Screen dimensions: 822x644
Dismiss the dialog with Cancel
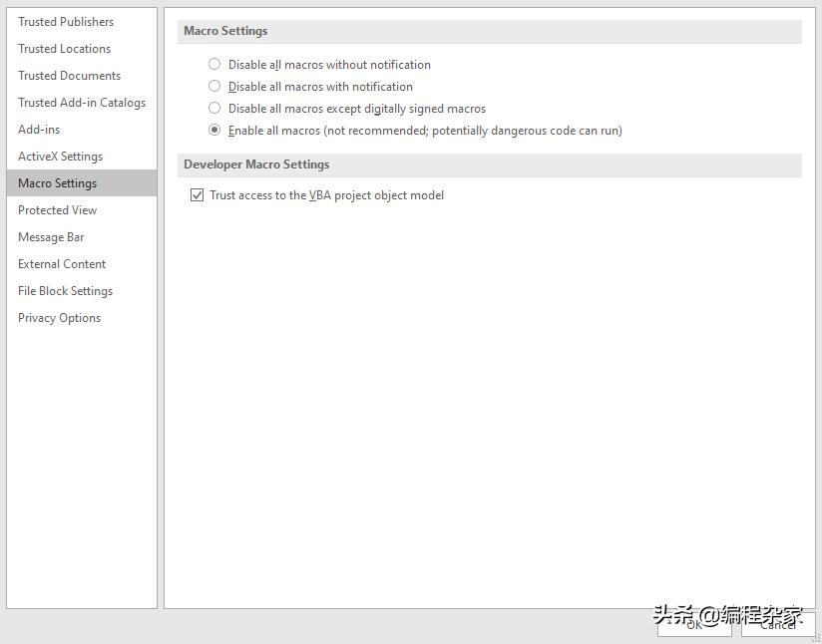click(777, 626)
